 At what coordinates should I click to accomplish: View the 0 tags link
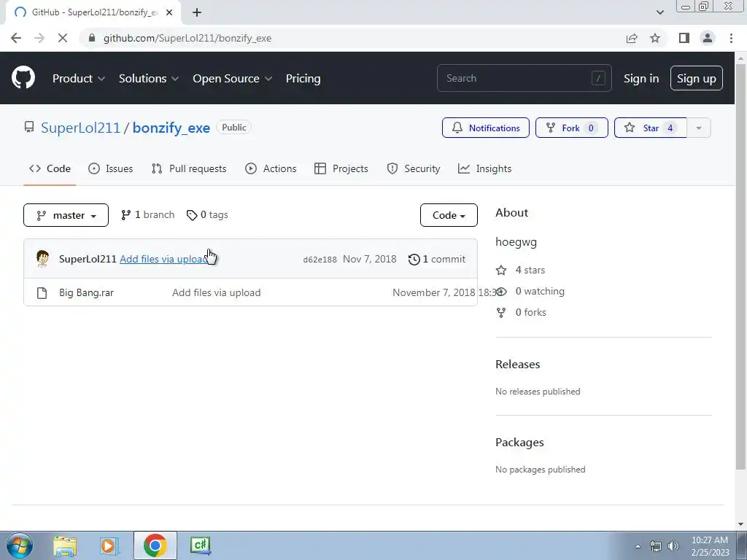[207, 215]
